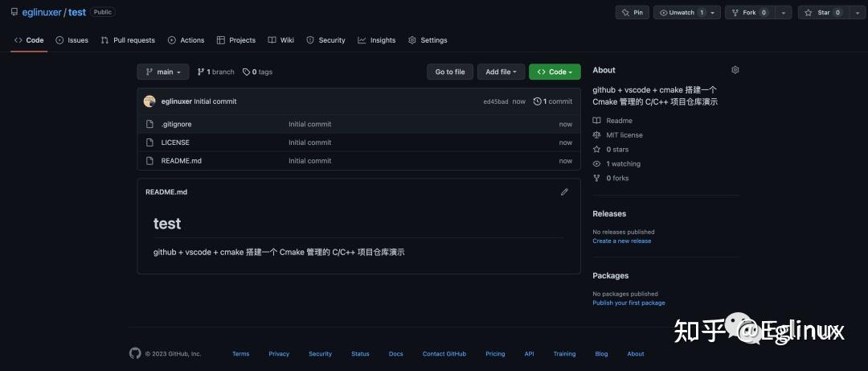Open the eglinuxer owner link
The height and width of the screenshot is (371, 868).
point(42,12)
